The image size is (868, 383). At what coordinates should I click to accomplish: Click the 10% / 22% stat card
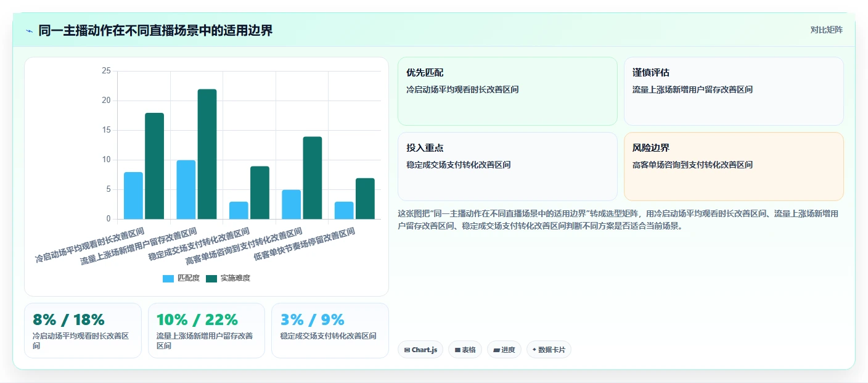click(x=207, y=331)
